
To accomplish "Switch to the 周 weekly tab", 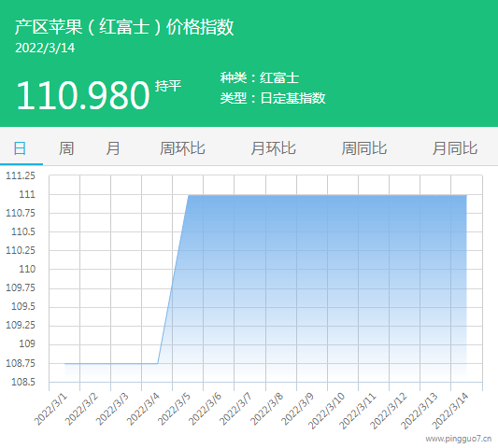I will [66, 148].
